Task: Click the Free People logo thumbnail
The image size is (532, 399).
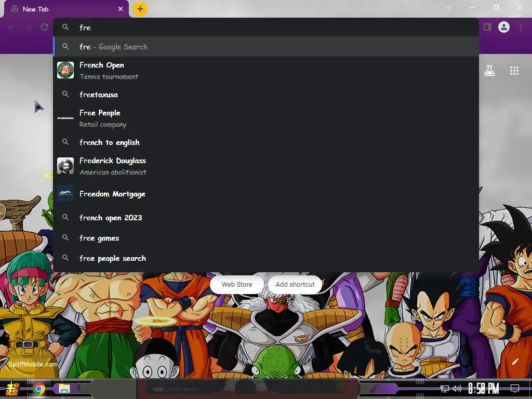Action: (x=65, y=118)
